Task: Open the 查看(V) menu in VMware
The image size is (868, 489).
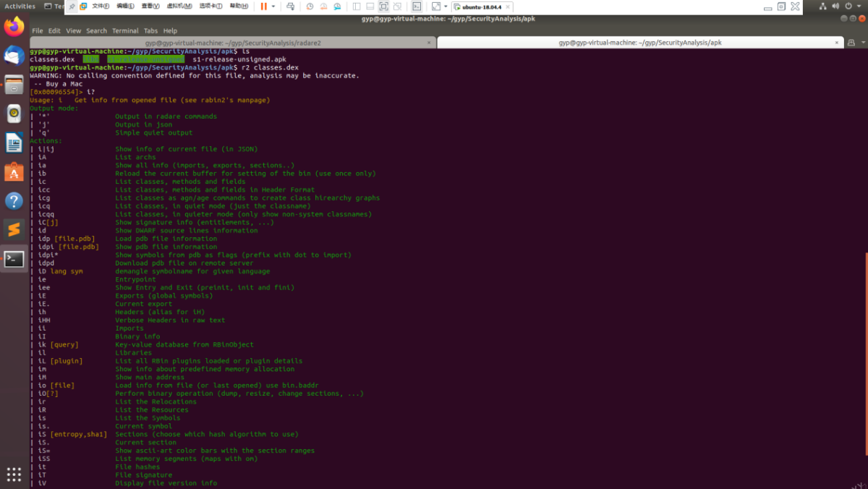Action: click(x=150, y=6)
